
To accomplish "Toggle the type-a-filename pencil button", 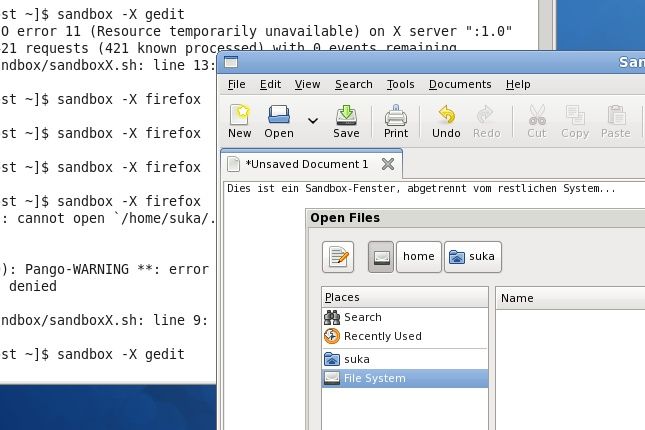I will (338, 256).
